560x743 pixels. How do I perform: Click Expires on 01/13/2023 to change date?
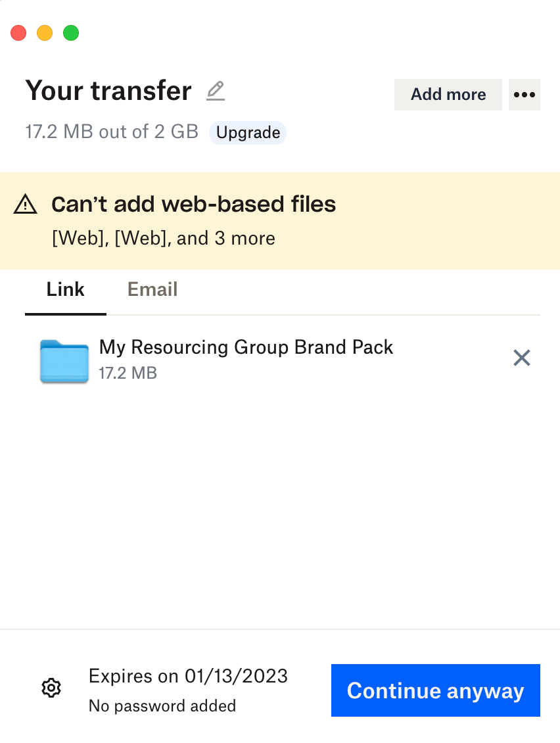point(189,676)
